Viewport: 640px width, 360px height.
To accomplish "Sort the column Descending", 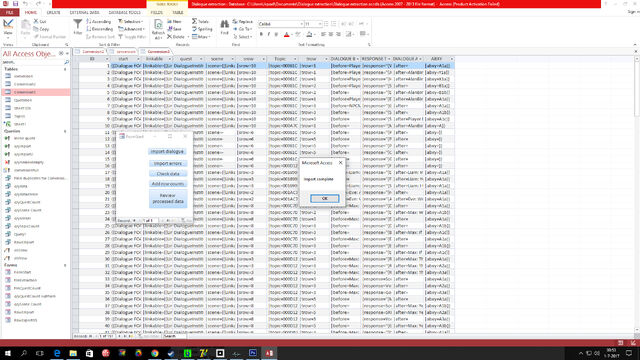I will pos(100,29).
